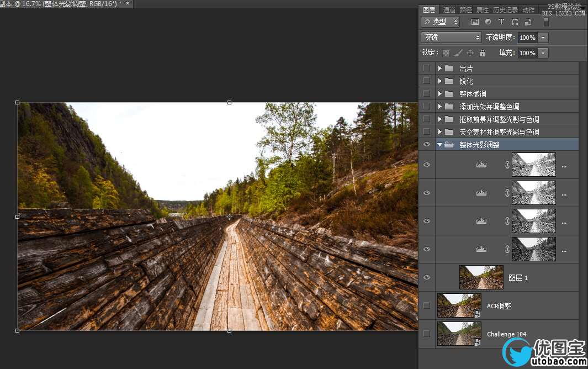This screenshot has height=369, width=588.
Task: Click mask link icon of the topmost adjustment layer
Action: coord(507,165)
